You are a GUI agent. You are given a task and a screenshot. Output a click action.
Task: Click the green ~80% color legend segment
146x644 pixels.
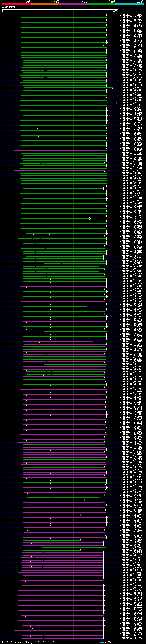101,4
